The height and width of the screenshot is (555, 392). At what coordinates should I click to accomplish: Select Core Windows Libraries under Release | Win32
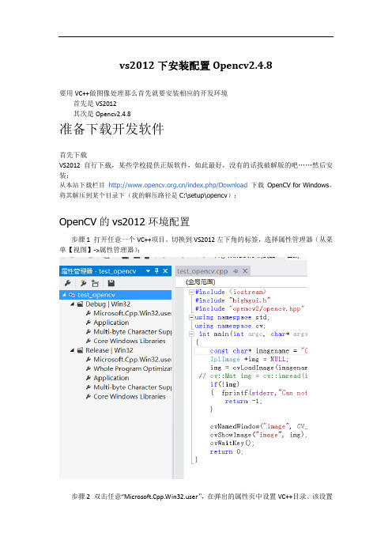point(130,396)
